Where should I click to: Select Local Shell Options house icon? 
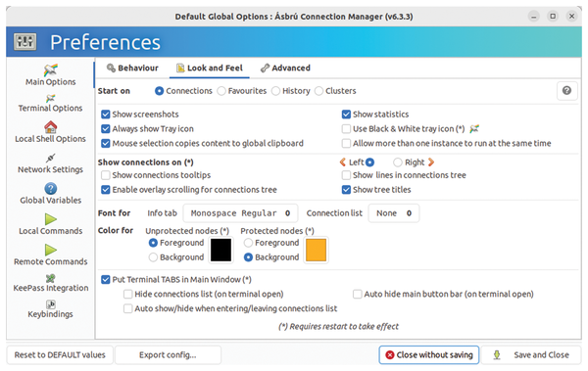[x=51, y=127]
